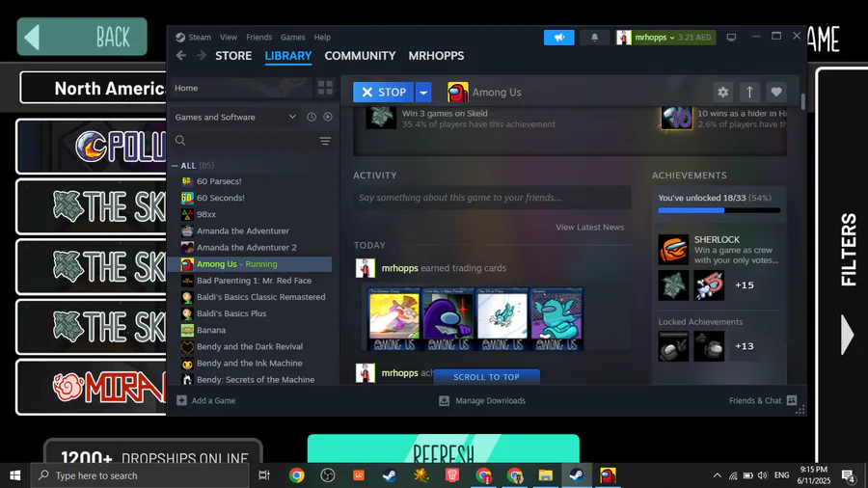868x488 pixels.
Task: Go back with the left arrow
Action: (181, 55)
